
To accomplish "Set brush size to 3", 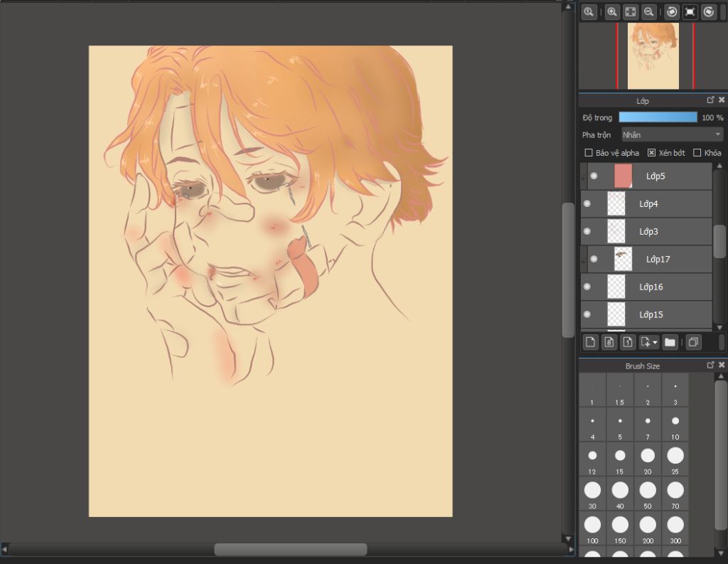I will (x=675, y=390).
